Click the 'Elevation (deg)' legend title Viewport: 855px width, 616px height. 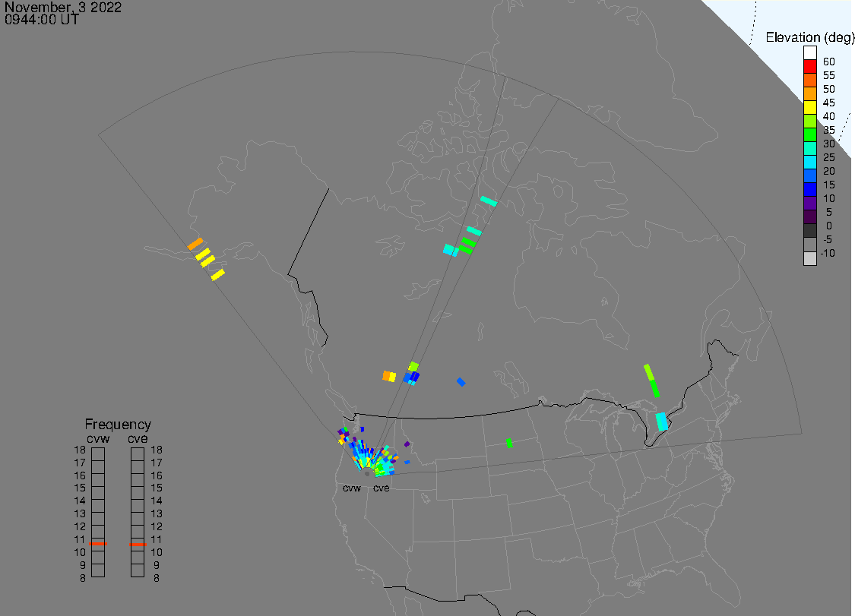(x=809, y=38)
